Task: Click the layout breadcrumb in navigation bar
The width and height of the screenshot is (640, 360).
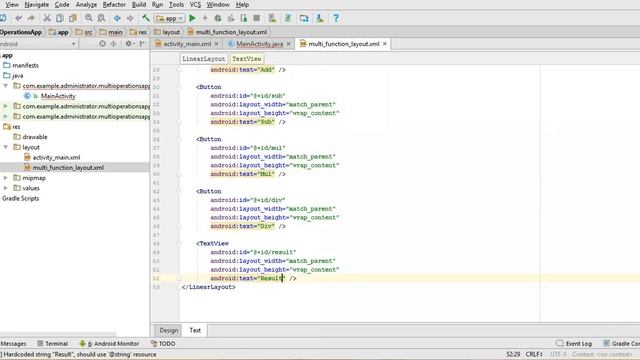Action: tap(167, 32)
